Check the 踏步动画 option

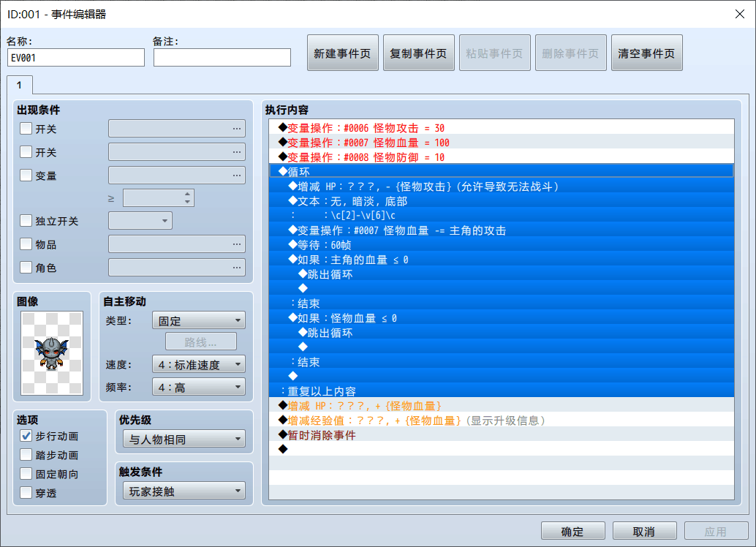click(26, 455)
